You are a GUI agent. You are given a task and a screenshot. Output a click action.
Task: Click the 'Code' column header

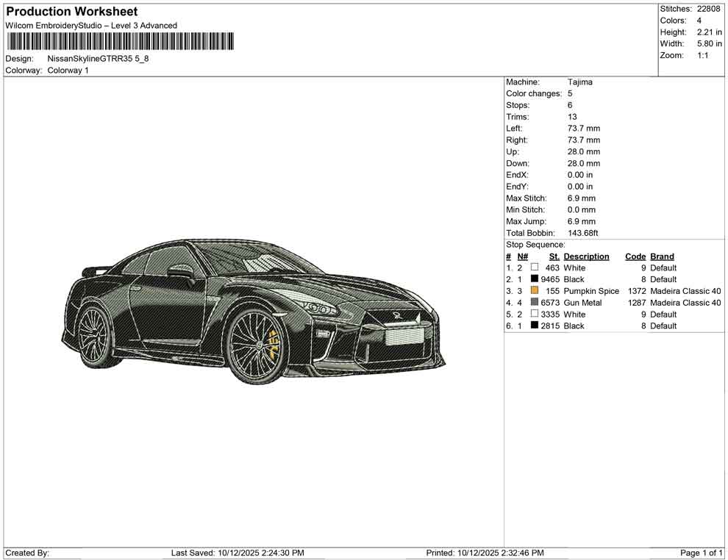635,256
